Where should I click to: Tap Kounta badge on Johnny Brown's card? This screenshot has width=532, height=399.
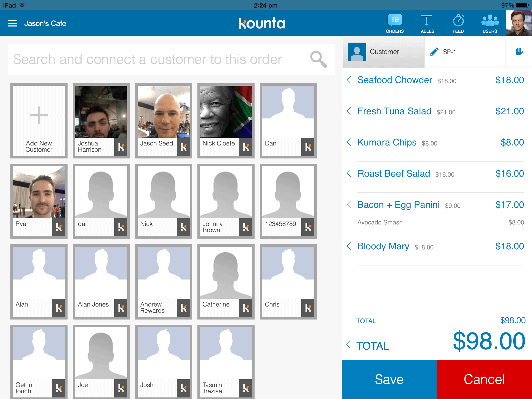[245, 227]
